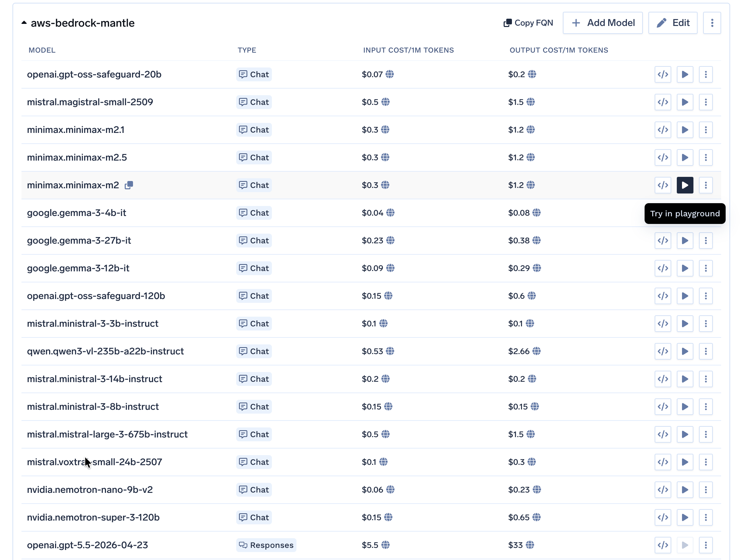The height and width of the screenshot is (560, 744).
Task: Try openai.gpt-oss-safeguard-20b in playground
Action: coord(685,74)
